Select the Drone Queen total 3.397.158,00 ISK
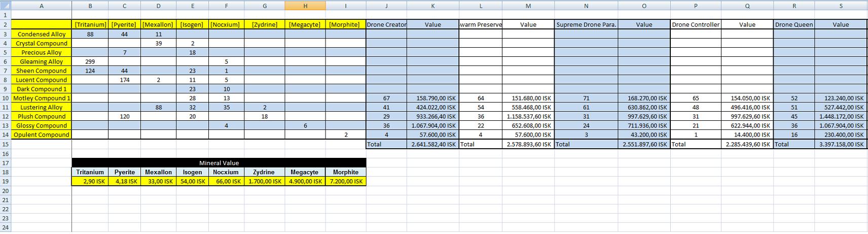Screen dimensions: 868x234 click(841, 144)
